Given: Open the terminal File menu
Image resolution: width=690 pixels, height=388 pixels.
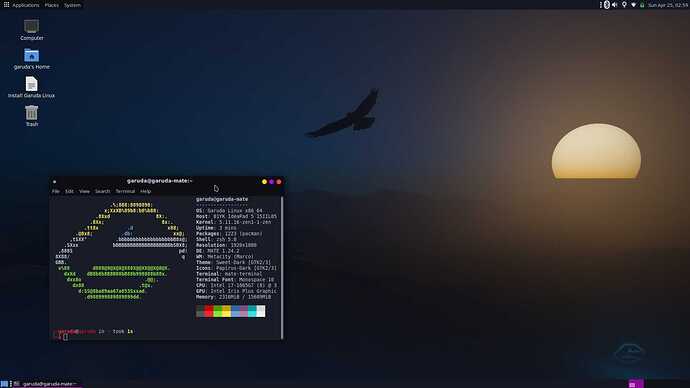Looking at the screenshot, I should pos(55,191).
